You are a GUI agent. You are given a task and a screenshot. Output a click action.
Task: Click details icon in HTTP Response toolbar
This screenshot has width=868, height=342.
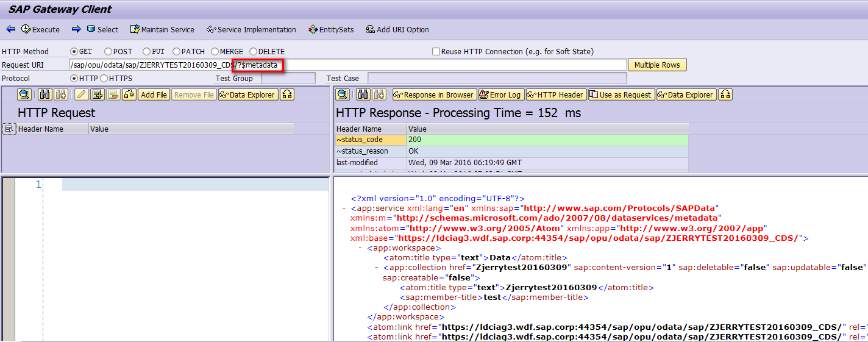(x=343, y=94)
